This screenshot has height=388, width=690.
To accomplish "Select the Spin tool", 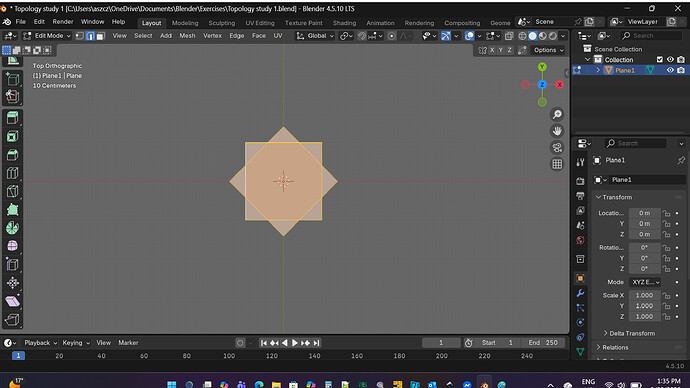I will 12,228.
